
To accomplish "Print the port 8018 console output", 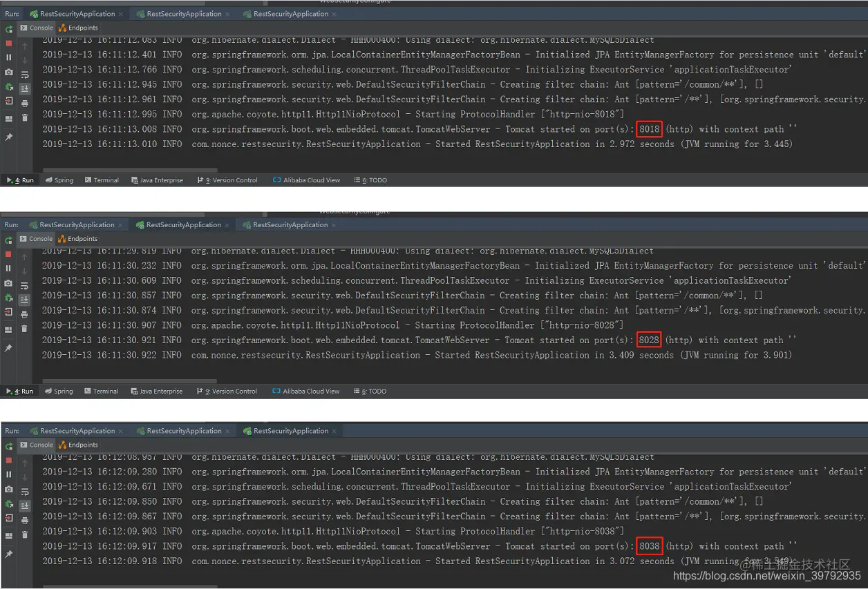I will point(25,104).
